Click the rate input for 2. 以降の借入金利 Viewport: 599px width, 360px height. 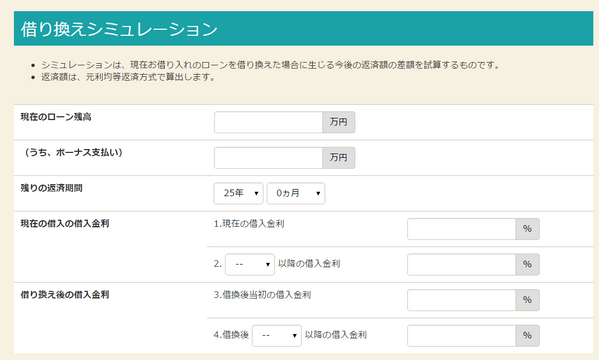click(461, 264)
